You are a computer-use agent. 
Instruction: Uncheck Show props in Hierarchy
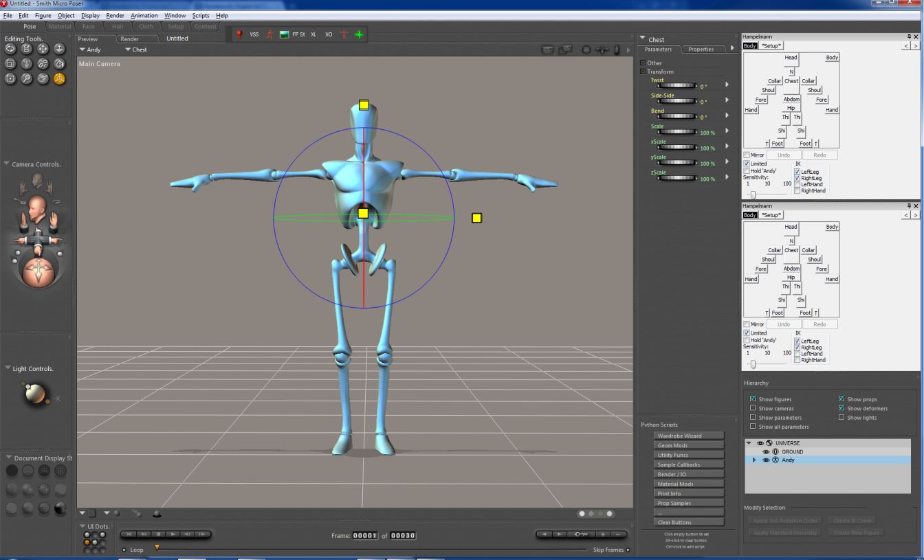click(x=841, y=399)
